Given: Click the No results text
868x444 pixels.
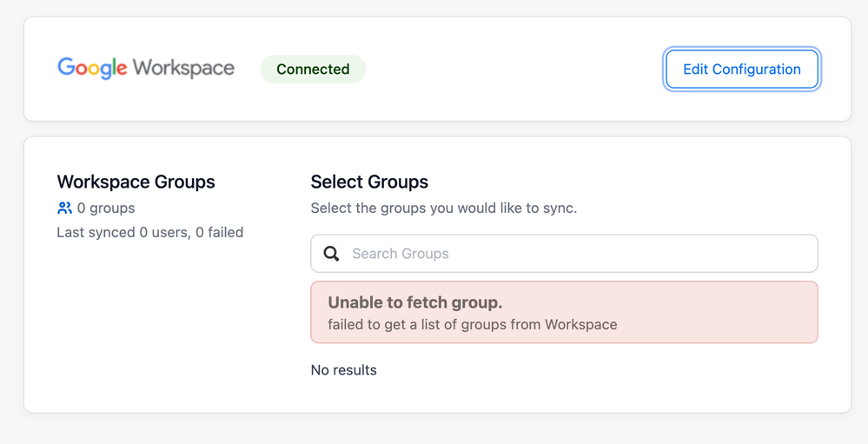Looking at the screenshot, I should 343,370.
